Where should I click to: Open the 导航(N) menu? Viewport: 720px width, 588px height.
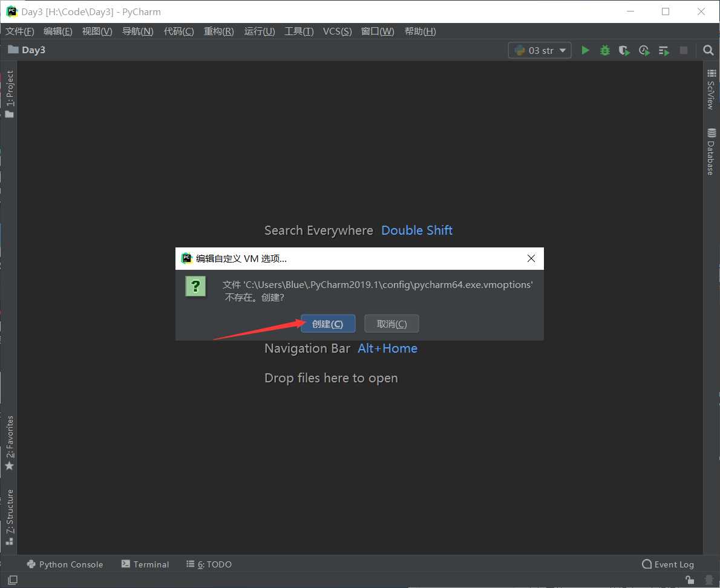138,31
